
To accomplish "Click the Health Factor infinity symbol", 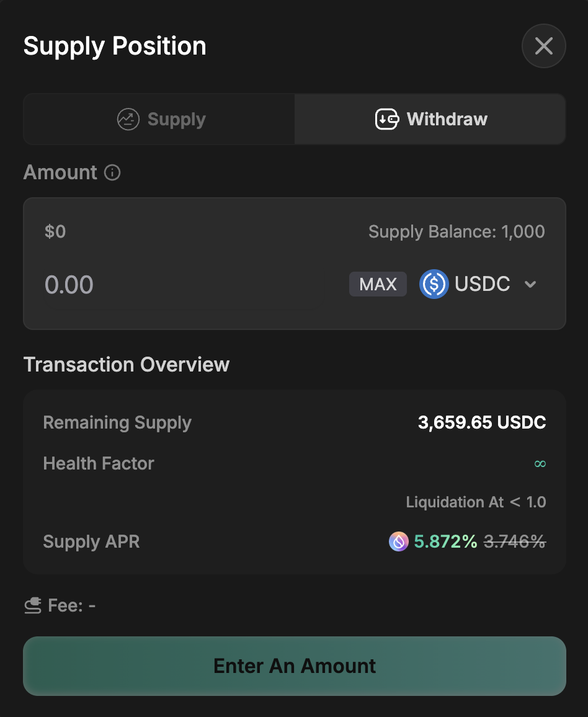I will tap(540, 463).
